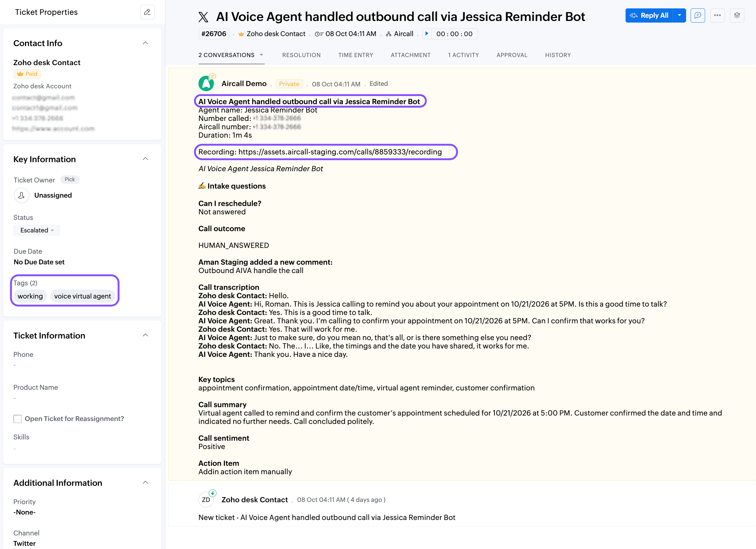Collapse the Contact Info section
The height and width of the screenshot is (549, 756).
(145, 43)
